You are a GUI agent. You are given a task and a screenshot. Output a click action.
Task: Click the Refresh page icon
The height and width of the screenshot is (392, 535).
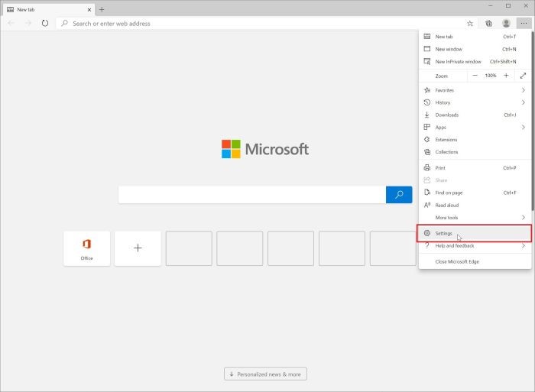(44, 23)
